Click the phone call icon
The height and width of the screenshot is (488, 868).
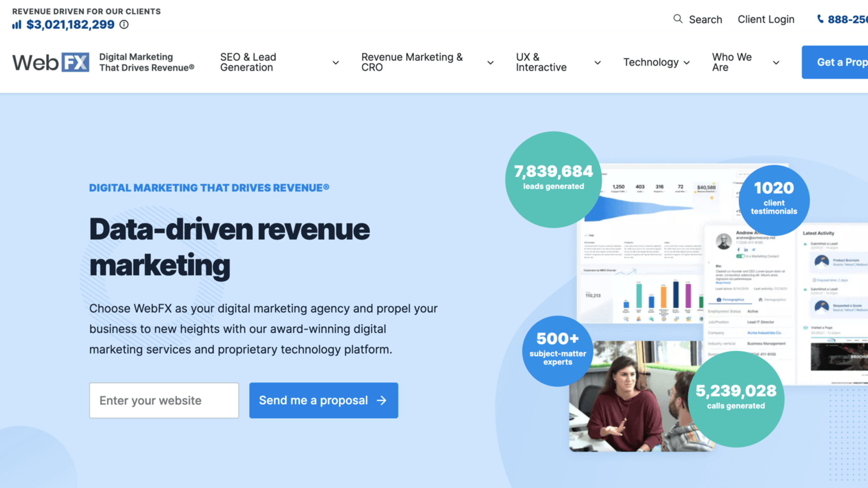(819, 19)
